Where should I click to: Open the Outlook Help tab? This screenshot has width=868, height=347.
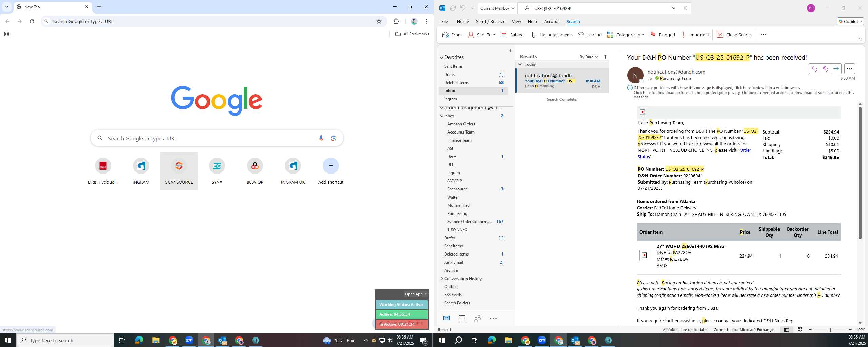click(x=532, y=21)
